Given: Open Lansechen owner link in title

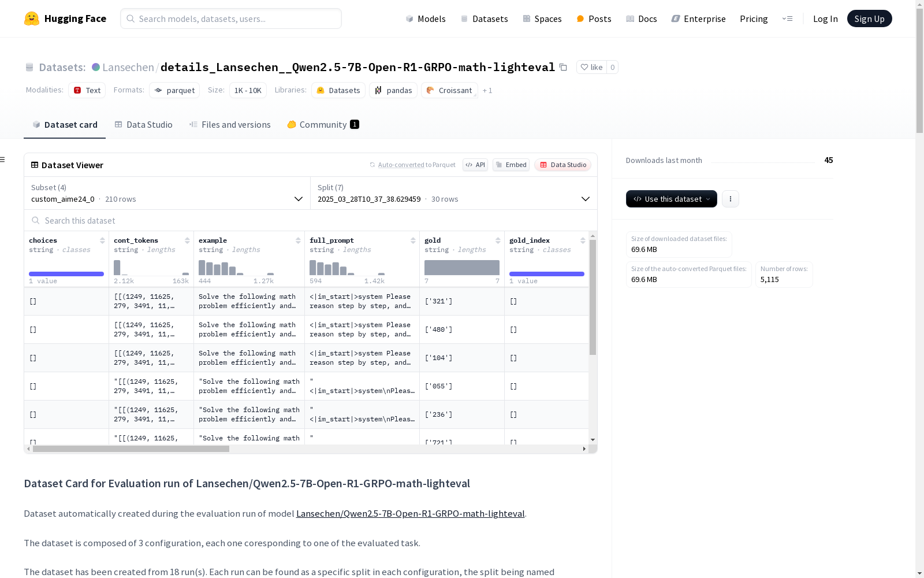Looking at the screenshot, I should 128,67.
